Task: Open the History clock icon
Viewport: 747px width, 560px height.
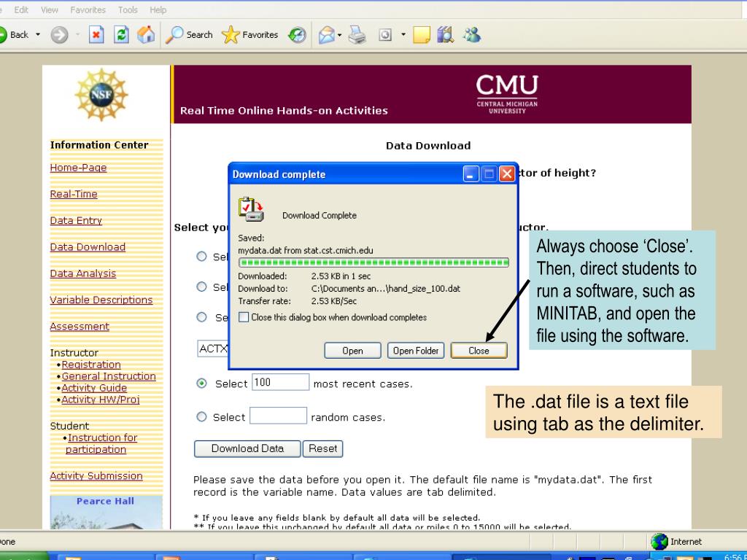Action: point(297,35)
